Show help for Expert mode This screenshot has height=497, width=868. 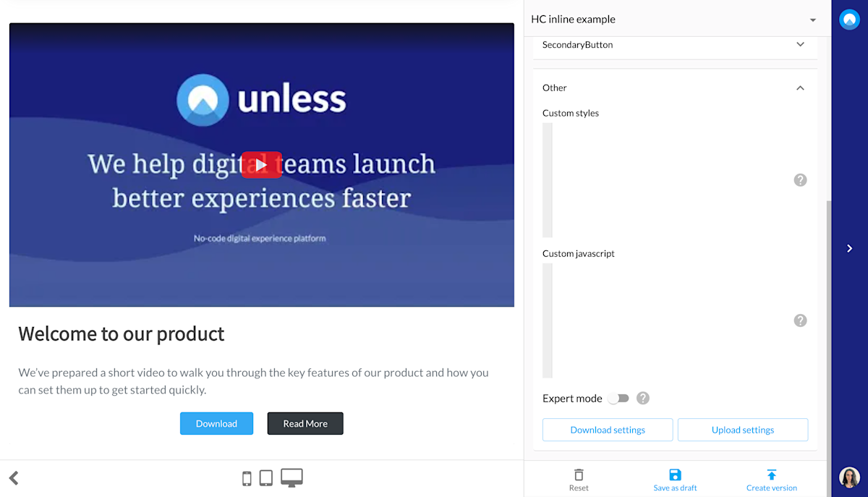643,398
